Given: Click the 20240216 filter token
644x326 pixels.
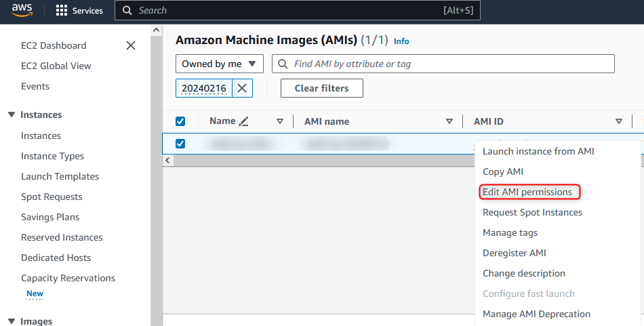Looking at the screenshot, I should pos(204,88).
